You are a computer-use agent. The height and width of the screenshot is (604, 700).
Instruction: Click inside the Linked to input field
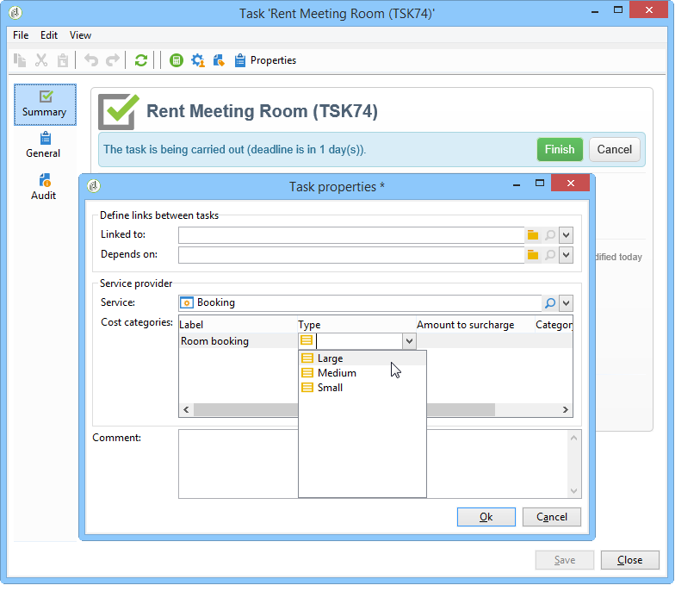click(351, 235)
